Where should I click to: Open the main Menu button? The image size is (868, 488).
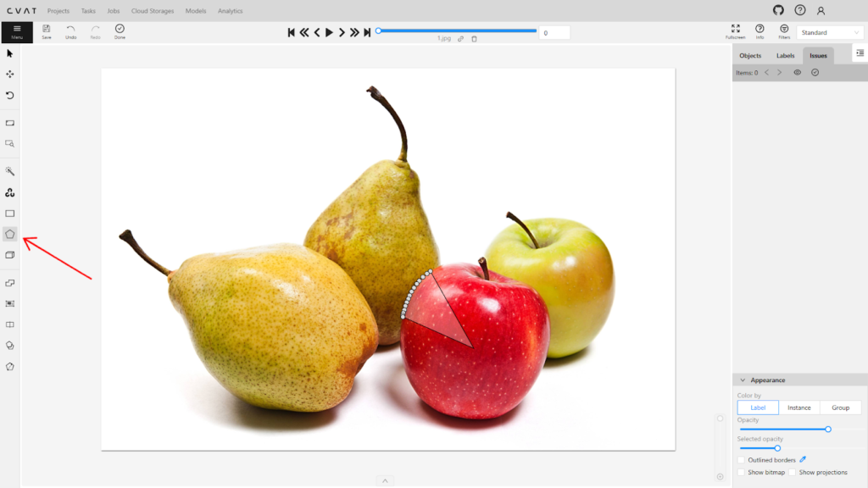click(17, 32)
